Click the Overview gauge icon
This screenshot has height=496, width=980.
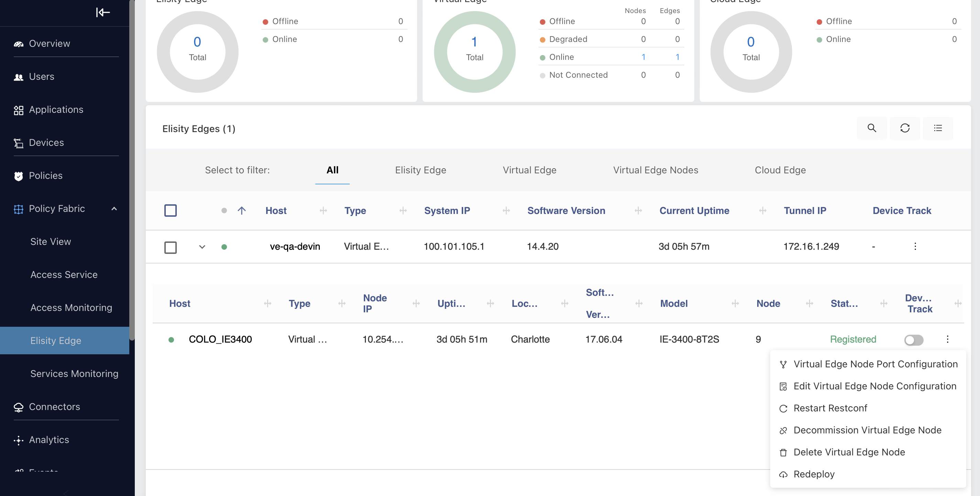(x=19, y=44)
